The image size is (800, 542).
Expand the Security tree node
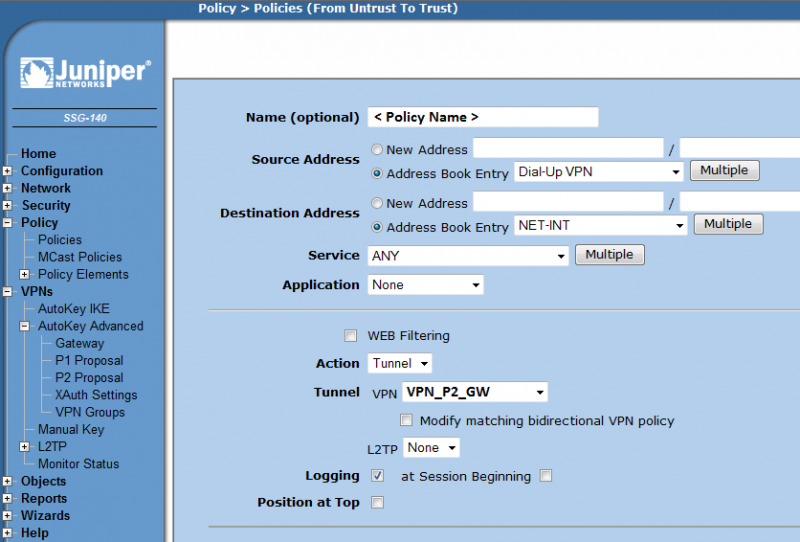[x=7, y=206]
